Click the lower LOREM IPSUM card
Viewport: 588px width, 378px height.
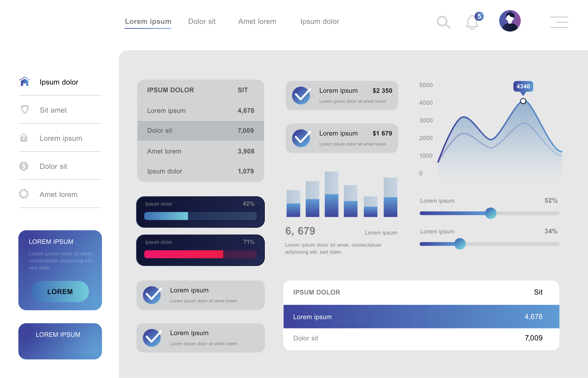click(x=60, y=341)
